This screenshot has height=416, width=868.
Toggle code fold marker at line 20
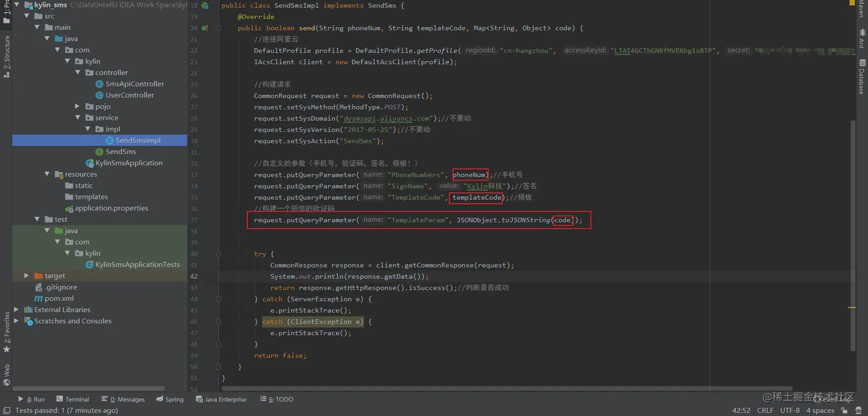[218, 28]
